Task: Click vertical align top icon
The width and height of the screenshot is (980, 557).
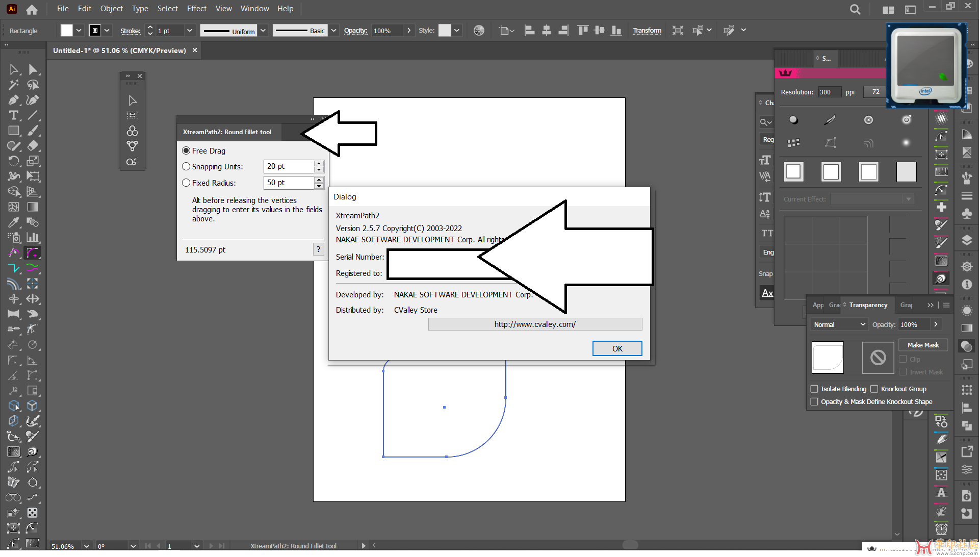Action: pyautogui.click(x=583, y=31)
